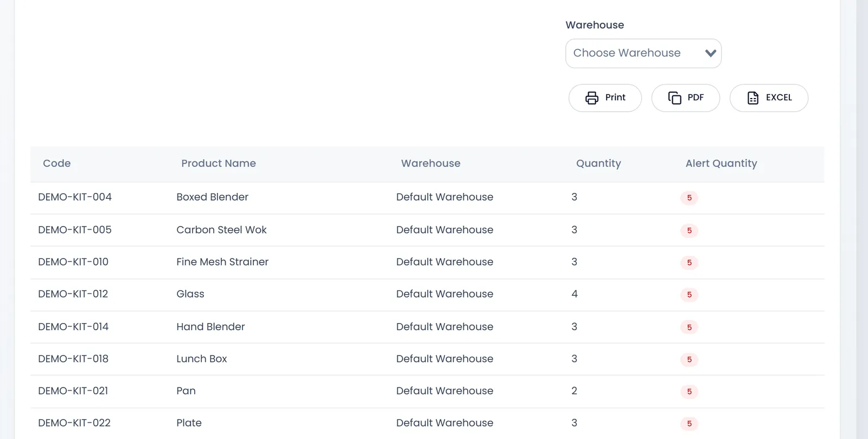
Task: Click the Hand Blender product name
Action: coord(210,327)
